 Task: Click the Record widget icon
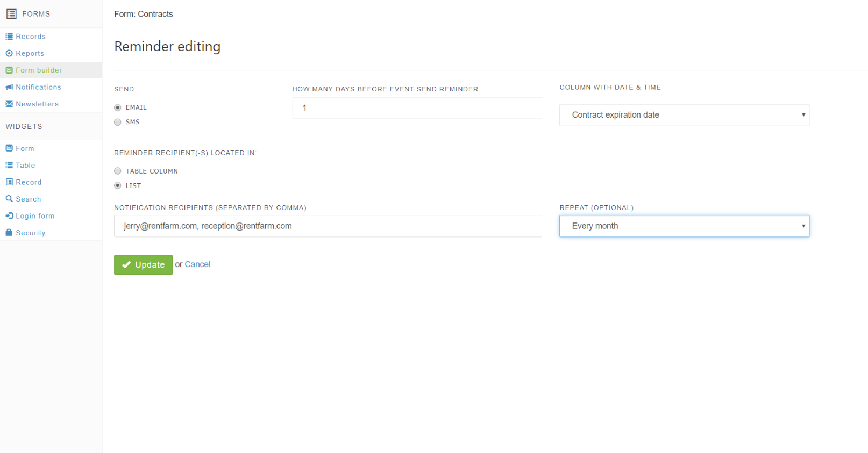click(9, 182)
